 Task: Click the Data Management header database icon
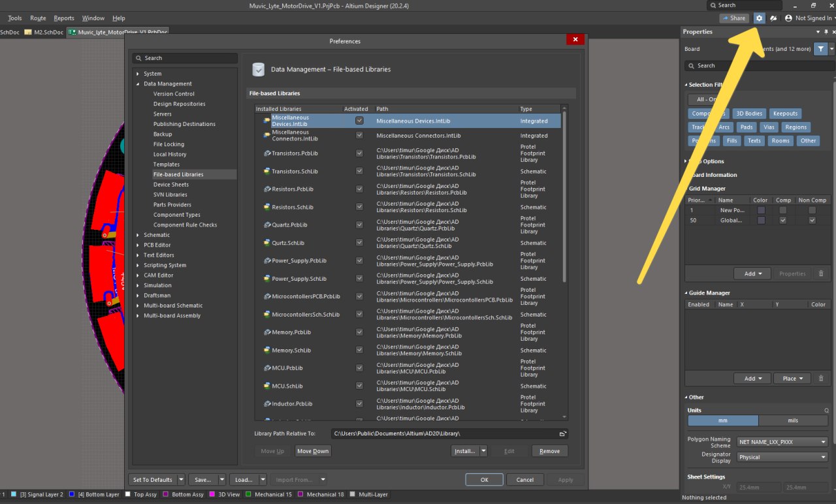point(259,69)
